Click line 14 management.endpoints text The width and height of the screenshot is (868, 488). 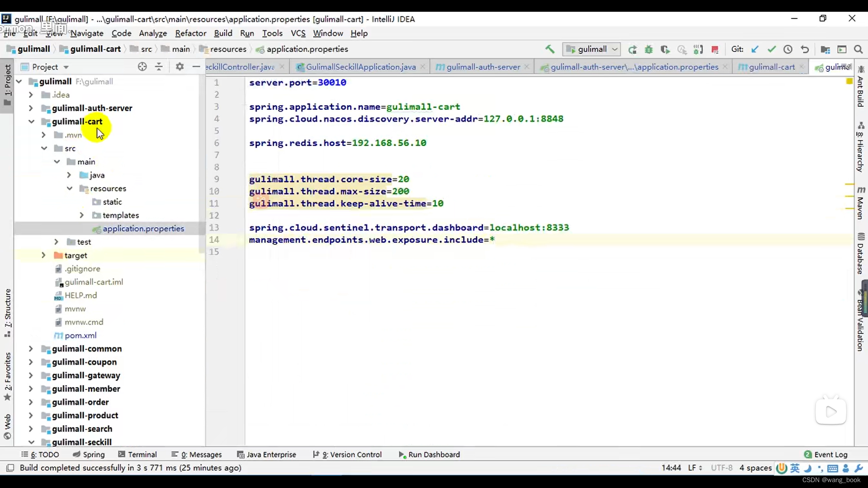372,240
